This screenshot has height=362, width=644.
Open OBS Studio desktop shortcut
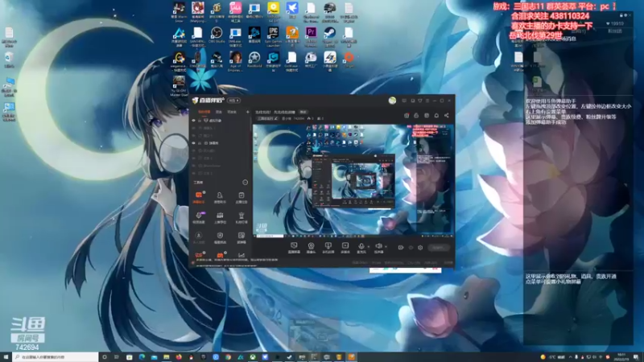[217, 36]
